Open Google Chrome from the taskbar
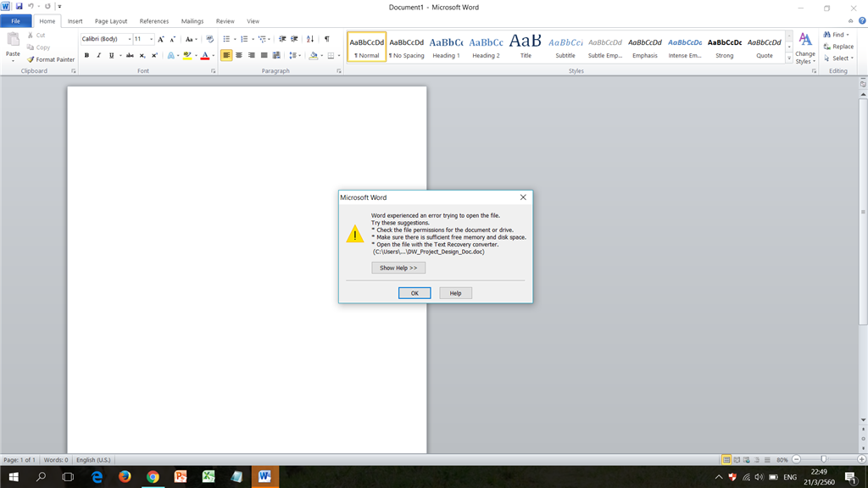The height and width of the screenshot is (488, 868). coord(153,476)
